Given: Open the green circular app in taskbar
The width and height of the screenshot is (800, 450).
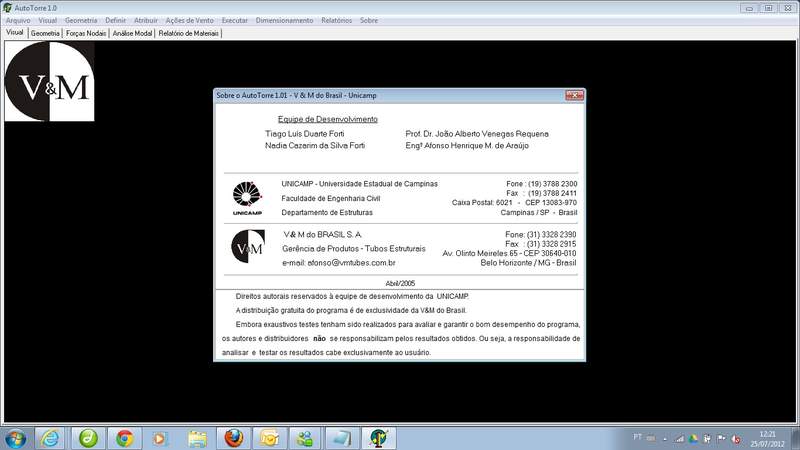Looking at the screenshot, I should point(88,438).
